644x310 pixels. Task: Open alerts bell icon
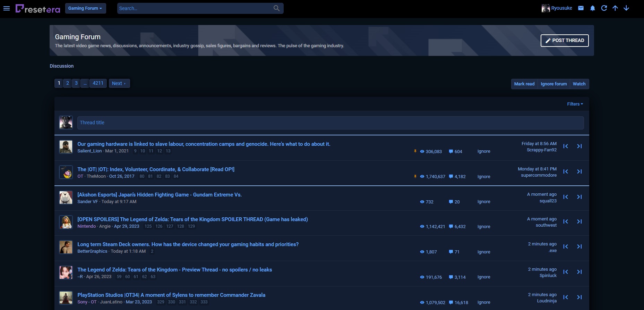tap(593, 8)
